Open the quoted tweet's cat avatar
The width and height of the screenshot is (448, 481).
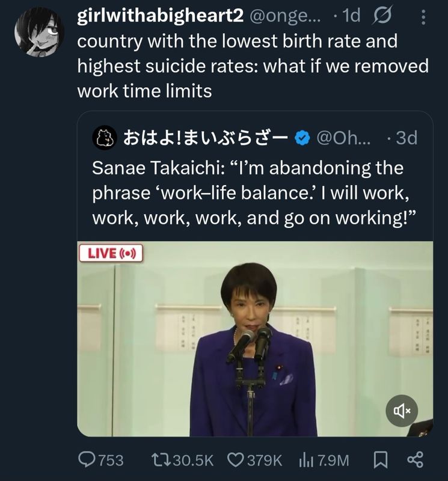[105, 139]
